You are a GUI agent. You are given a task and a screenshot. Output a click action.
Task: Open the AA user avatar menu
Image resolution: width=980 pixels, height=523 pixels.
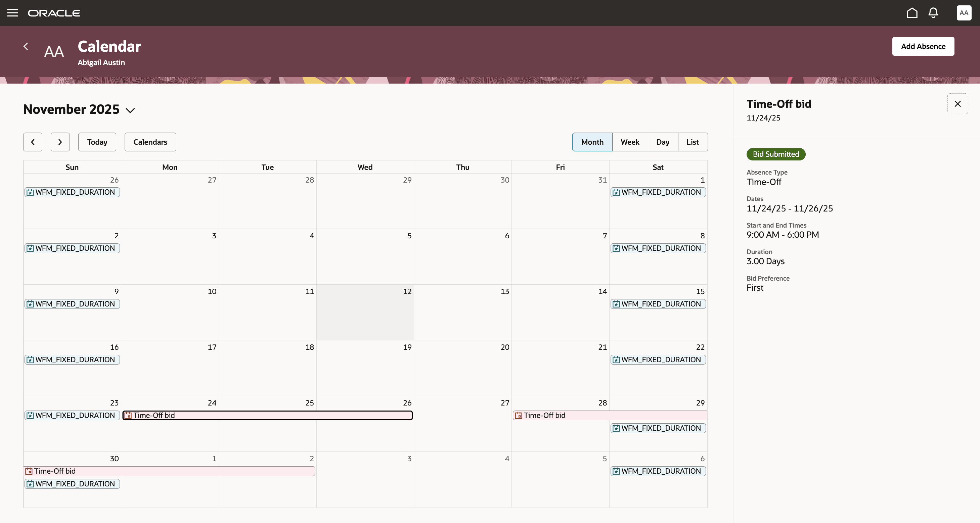tap(964, 12)
